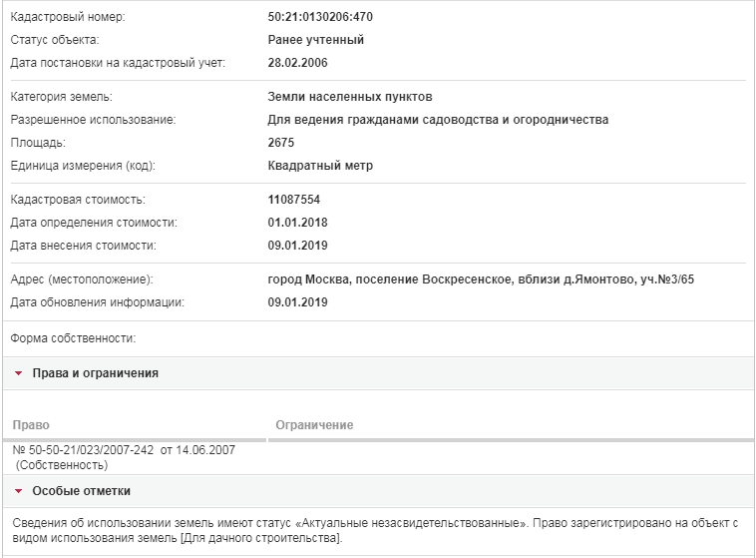The image size is (756, 558).
Task: Click the (Собственность) ownership label
Action: 62,465
